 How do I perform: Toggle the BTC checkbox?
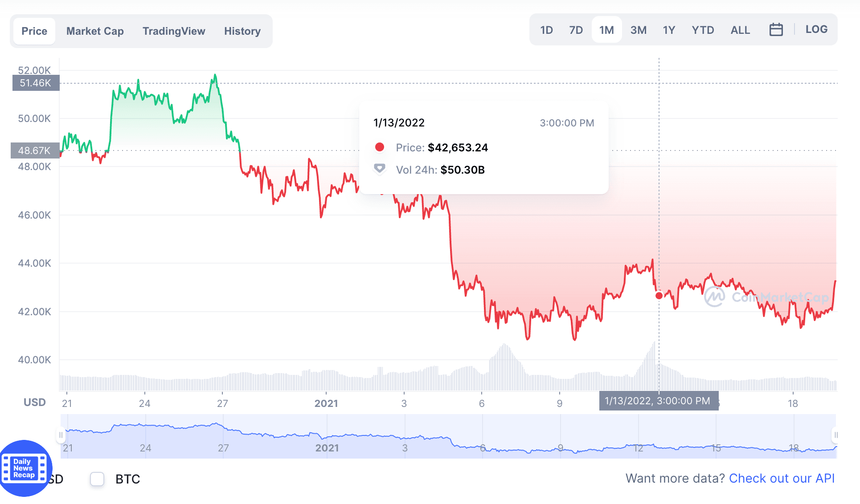point(97,479)
